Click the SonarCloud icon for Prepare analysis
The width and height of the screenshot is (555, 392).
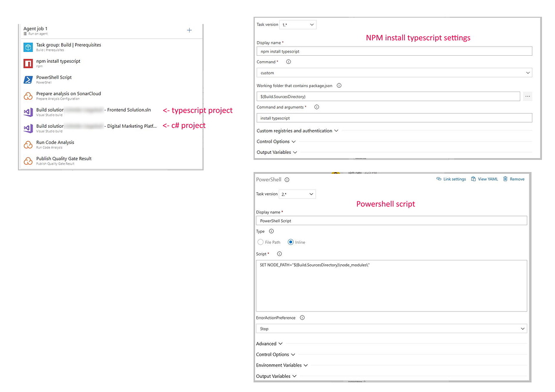(28, 96)
